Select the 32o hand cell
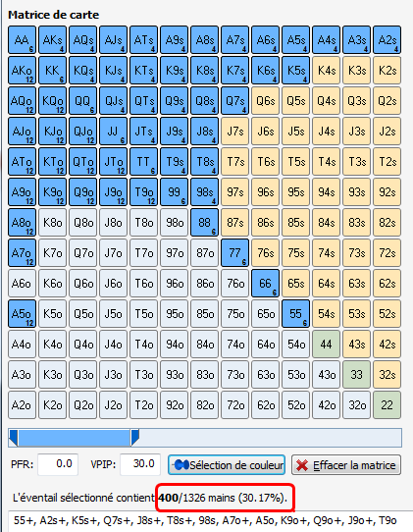The width and height of the screenshot is (413, 532). click(357, 405)
